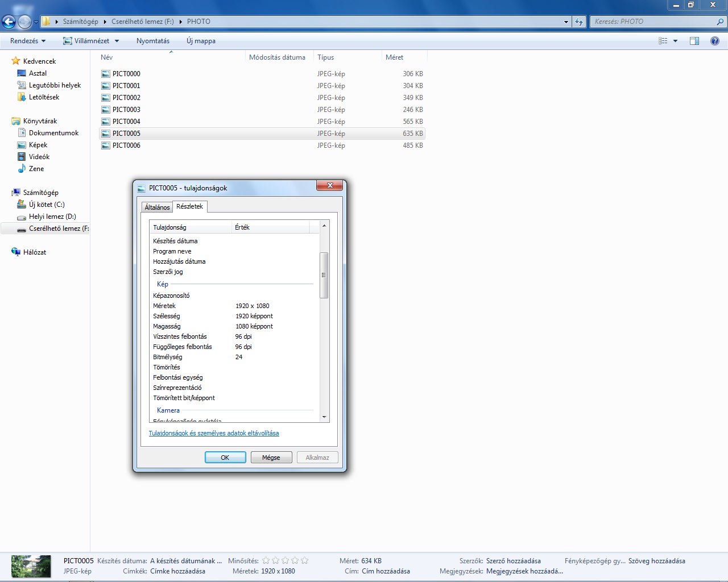
Task: Click the Back navigation arrow
Action: pos(9,22)
